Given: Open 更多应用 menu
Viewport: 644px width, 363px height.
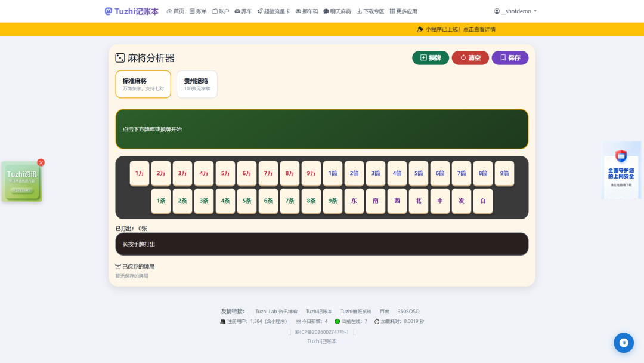Looking at the screenshot, I should [403, 11].
